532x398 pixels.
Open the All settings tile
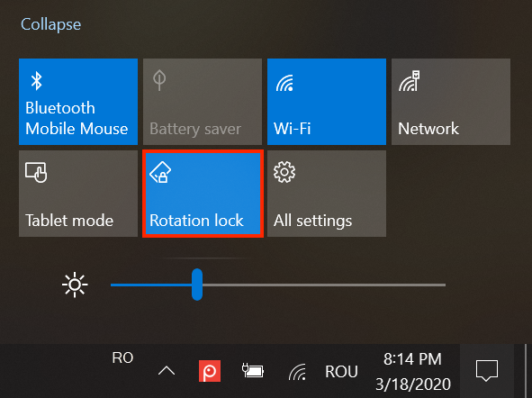click(x=327, y=194)
